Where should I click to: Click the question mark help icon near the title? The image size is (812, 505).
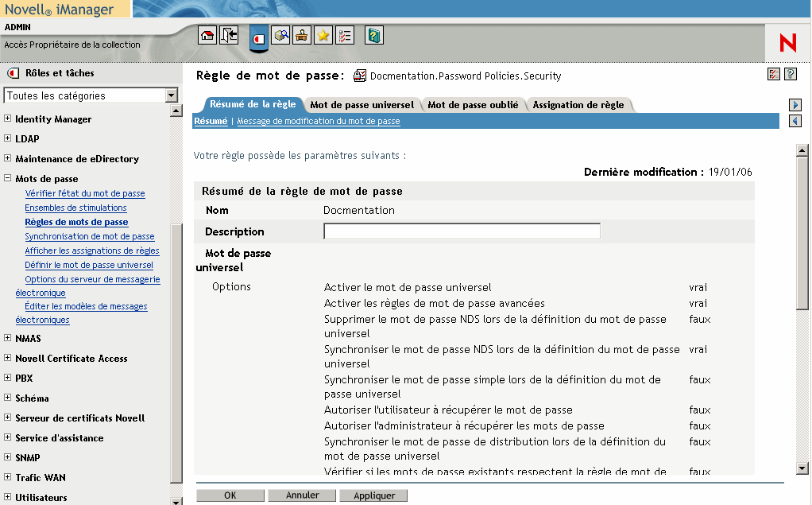pos(791,74)
